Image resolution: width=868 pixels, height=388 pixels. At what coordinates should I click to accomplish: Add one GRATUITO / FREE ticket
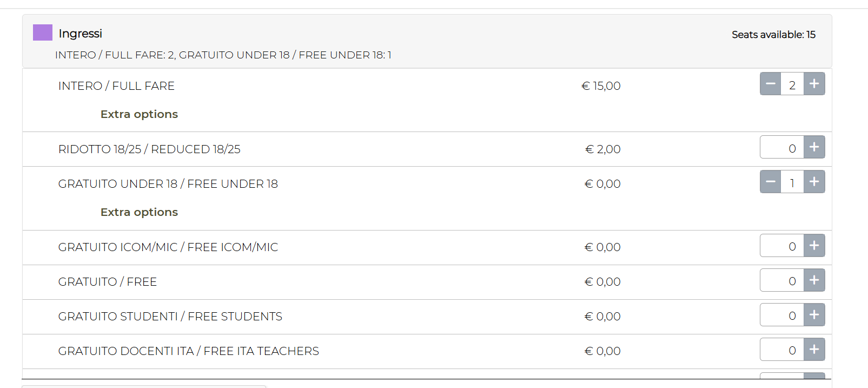pyautogui.click(x=814, y=280)
